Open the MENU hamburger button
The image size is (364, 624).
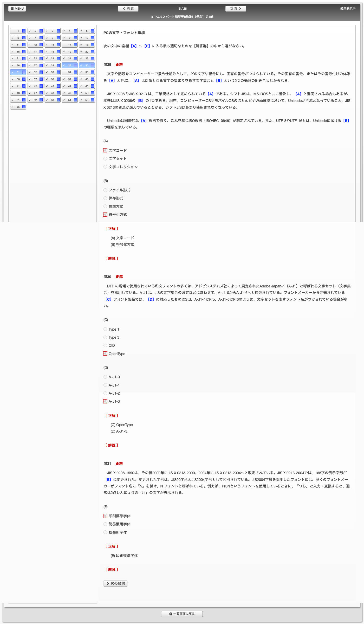click(x=17, y=9)
